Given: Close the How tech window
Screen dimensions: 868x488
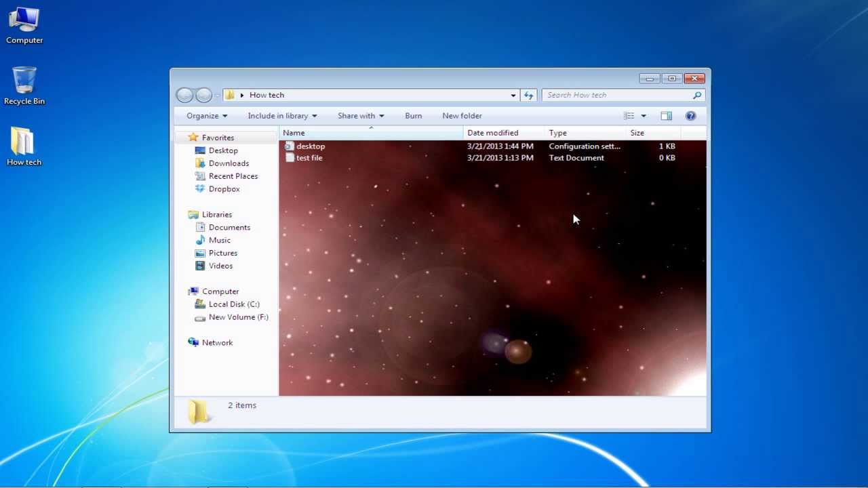Looking at the screenshot, I should coord(694,79).
